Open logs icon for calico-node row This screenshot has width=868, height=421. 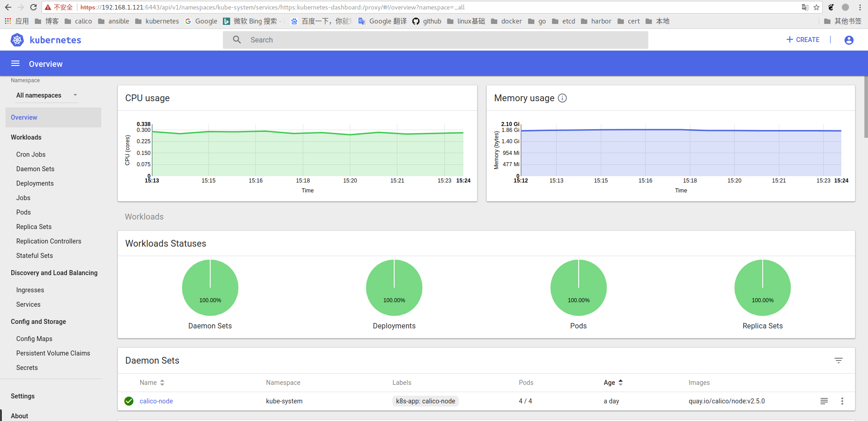(x=824, y=401)
